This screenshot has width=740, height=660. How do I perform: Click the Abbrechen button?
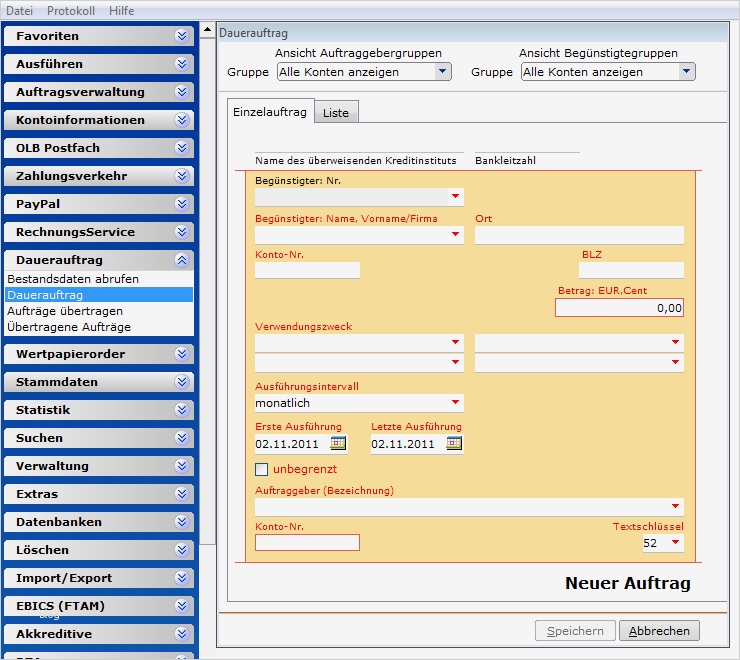pos(659,631)
